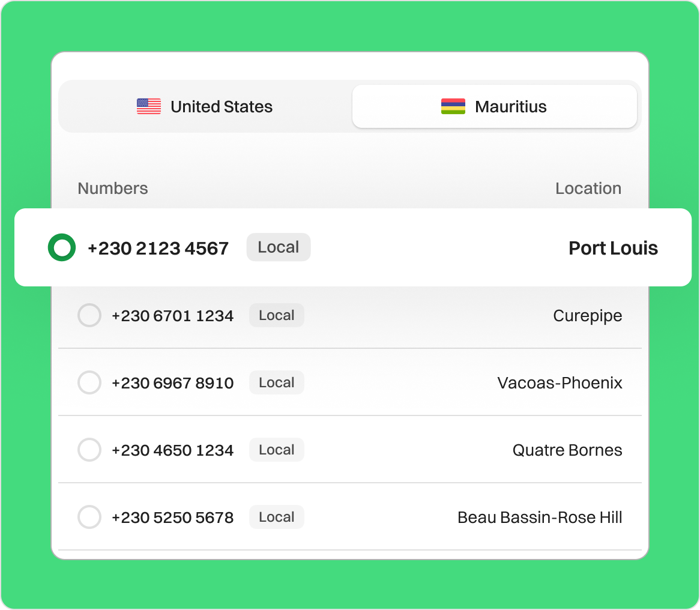Click the Vacoas-Phoenix location label
The height and width of the screenshot is (610, 700).
560,383
